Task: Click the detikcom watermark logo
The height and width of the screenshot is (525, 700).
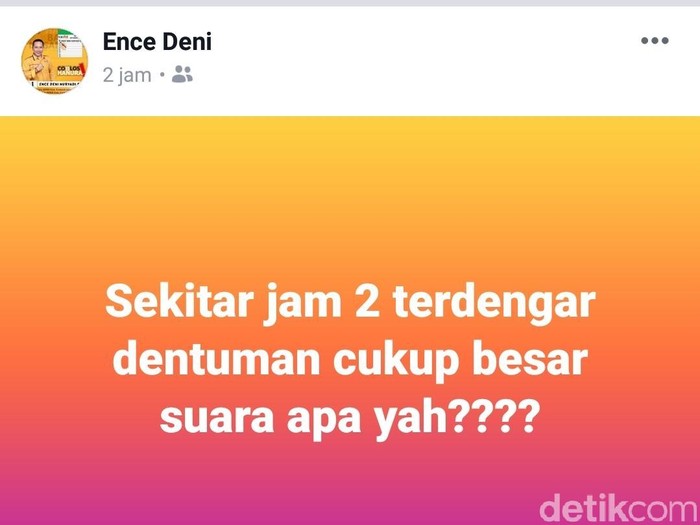Action: tap(618, 508)
